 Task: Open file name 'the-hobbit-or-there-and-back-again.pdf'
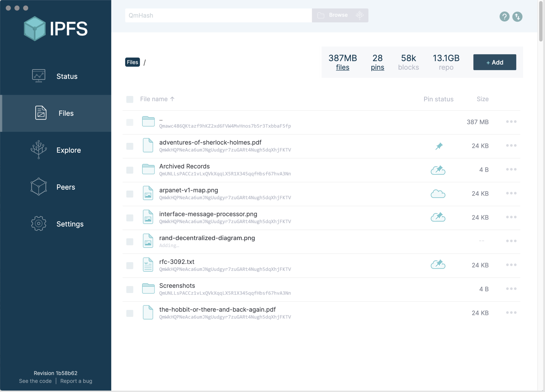(x=217, y=310)
